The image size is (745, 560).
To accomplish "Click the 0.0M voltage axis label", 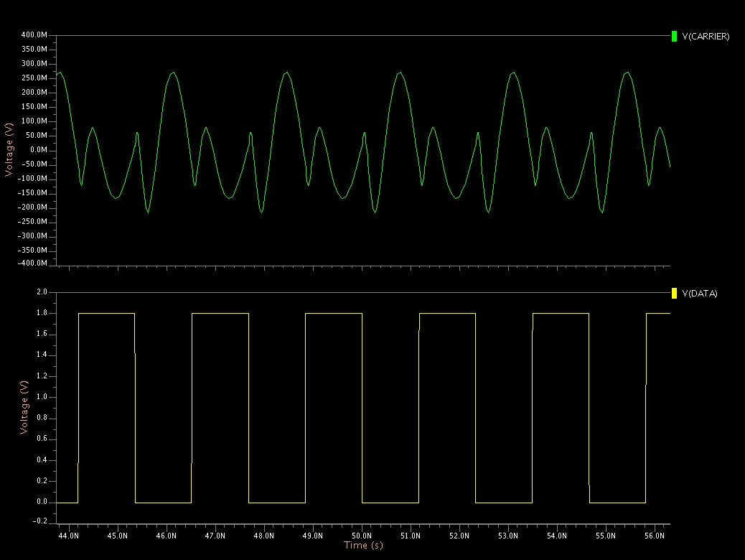I will [39, 150].
